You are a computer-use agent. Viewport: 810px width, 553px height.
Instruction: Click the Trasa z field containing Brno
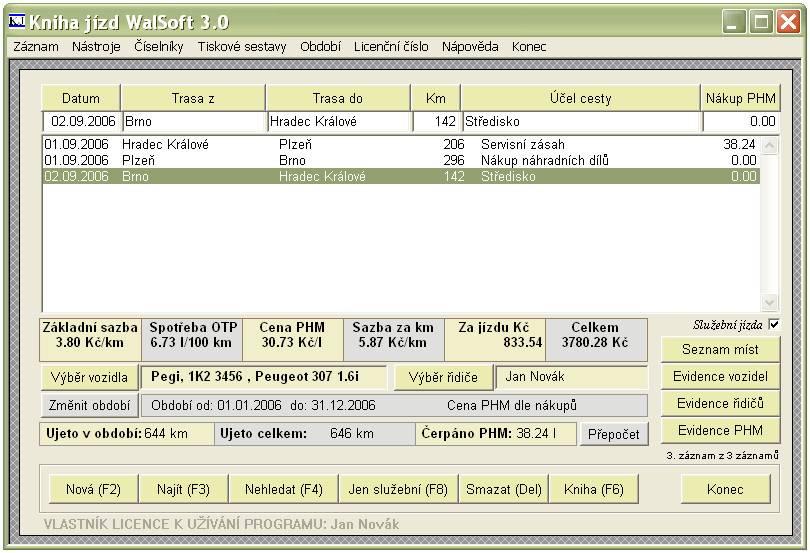pos(194,121)
